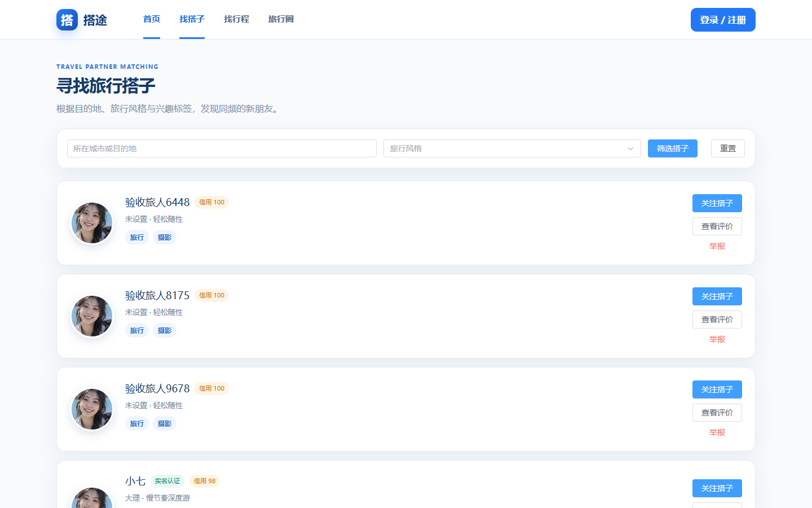Click 摄影 tag on 验收旅人6448 card
Image resolution: width=812 pixels, height=508 pixels.
coord(165,238)
